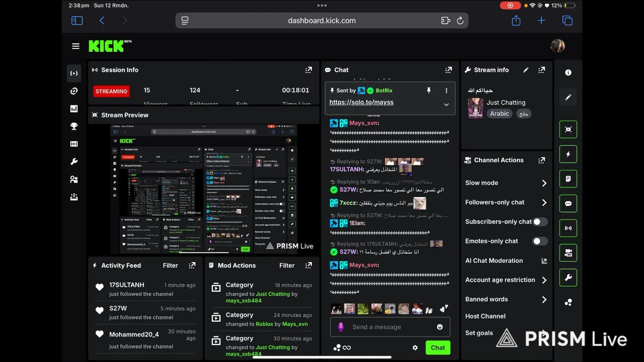Screen dimensions: 644x362
Task: Open a new Safari tab
Action: coord(541,21)
